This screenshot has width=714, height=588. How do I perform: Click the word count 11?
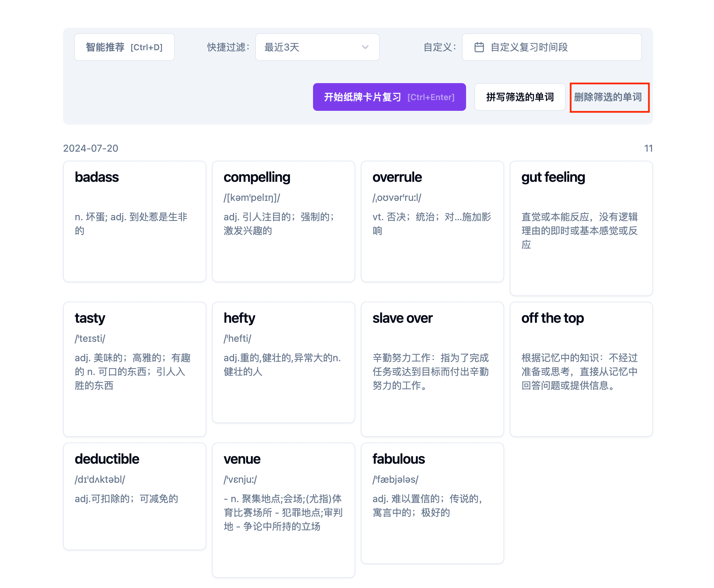(x=648, y=148)
